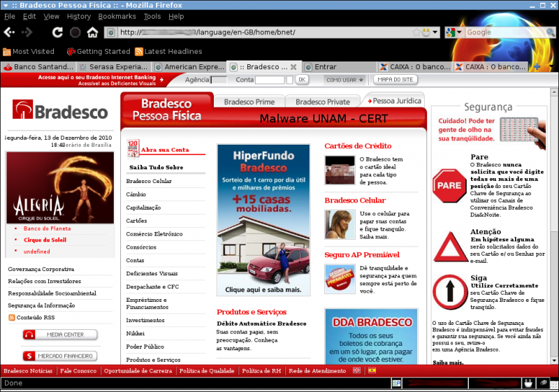This screenshot has height=392, width=559.
Task: Click the Seguro Premiável badge image
Action: (x=340, y=279)
